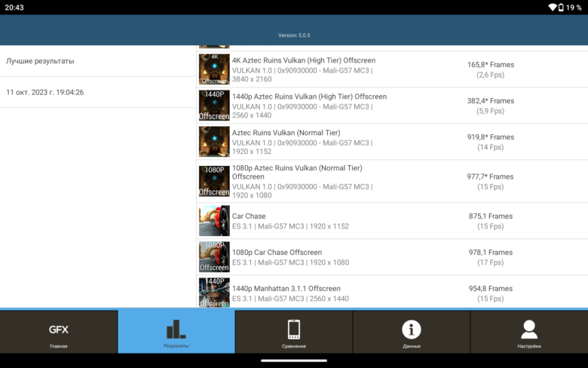588x368 pixels.
Task: Open 1440p Aztec Ruins Vulkan (High Tier) Offscreen title
Action: click(309, 97)
